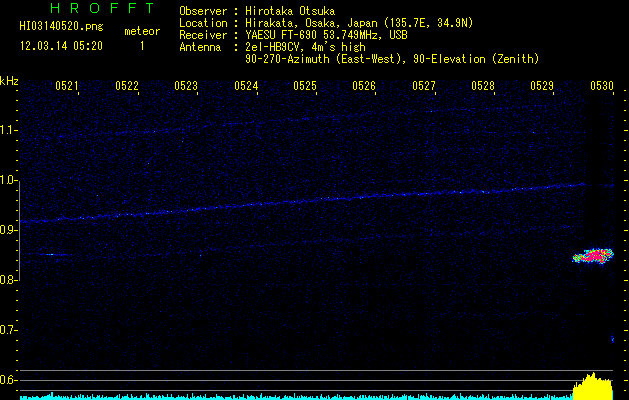629x400 pixels.
Task: Click the 1.1 kHz axis label
Action: click(8, 130)
